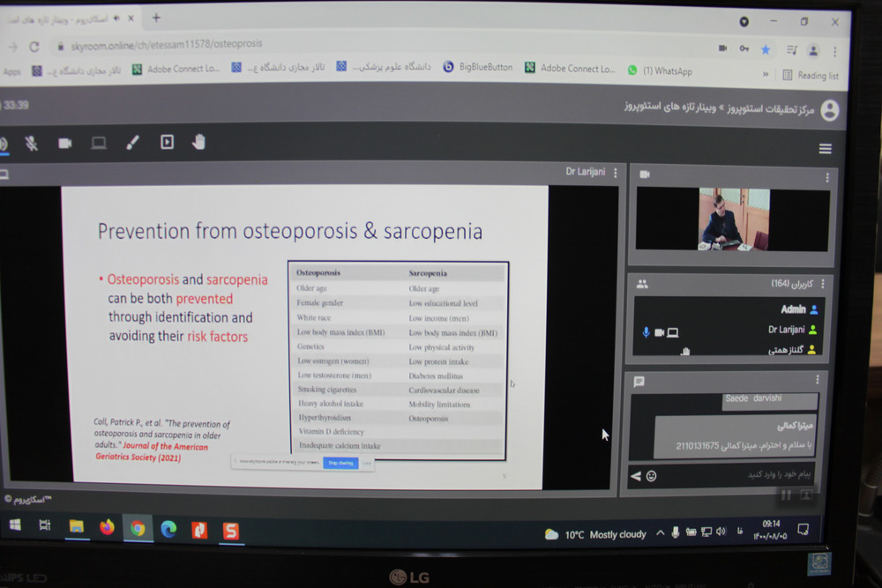Open users panel three-dot options

[x=822, y=284]
